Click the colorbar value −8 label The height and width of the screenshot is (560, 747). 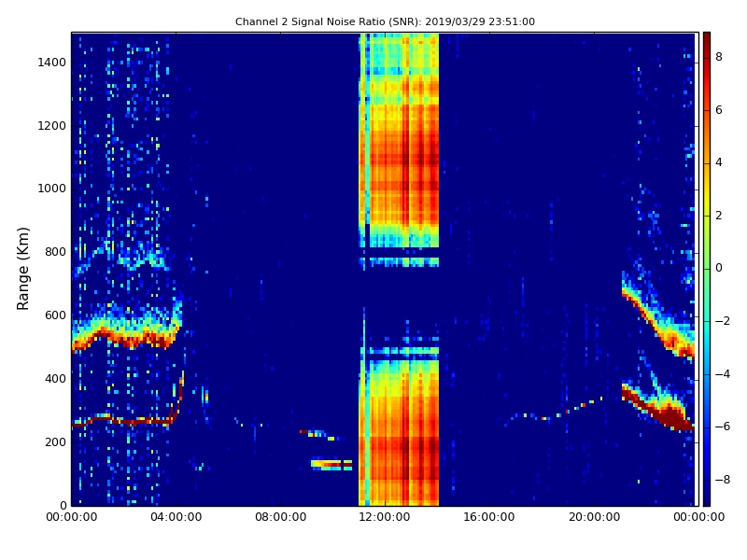(x=723, y=480)
